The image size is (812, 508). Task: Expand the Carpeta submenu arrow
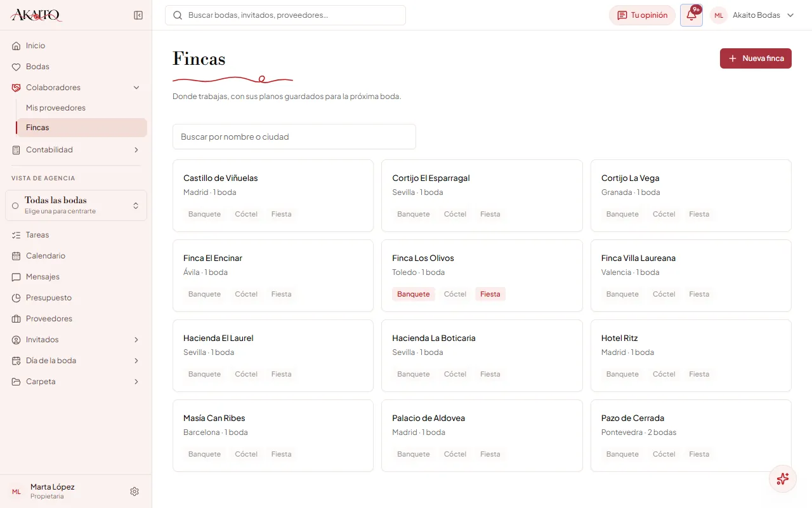click(136, 382)
